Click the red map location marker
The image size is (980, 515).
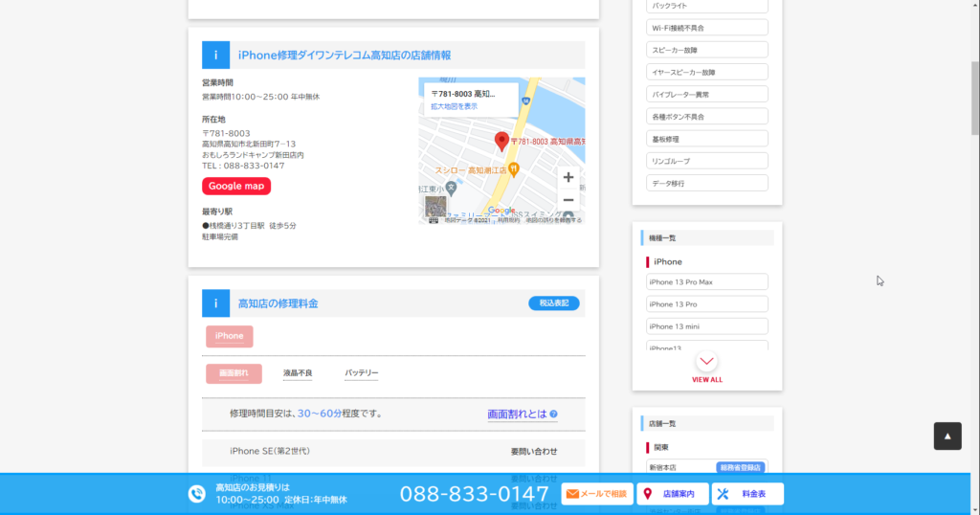[x=501, y=142]
